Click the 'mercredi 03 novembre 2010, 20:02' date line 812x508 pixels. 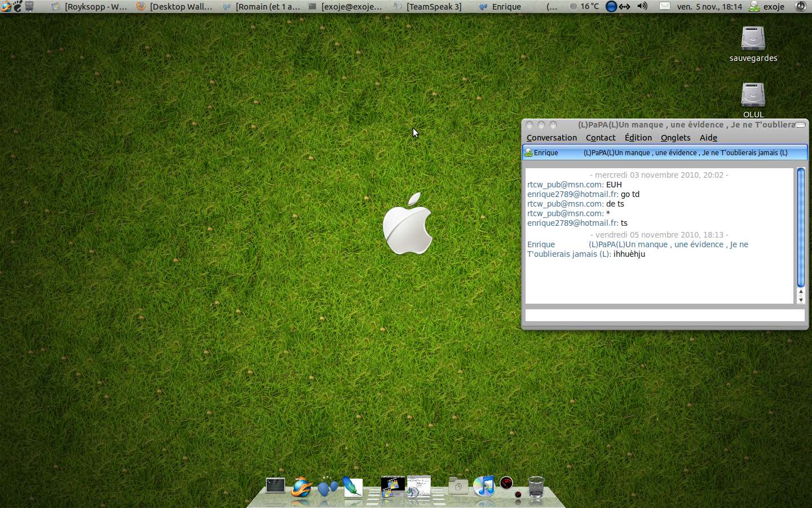pos(659,175)
